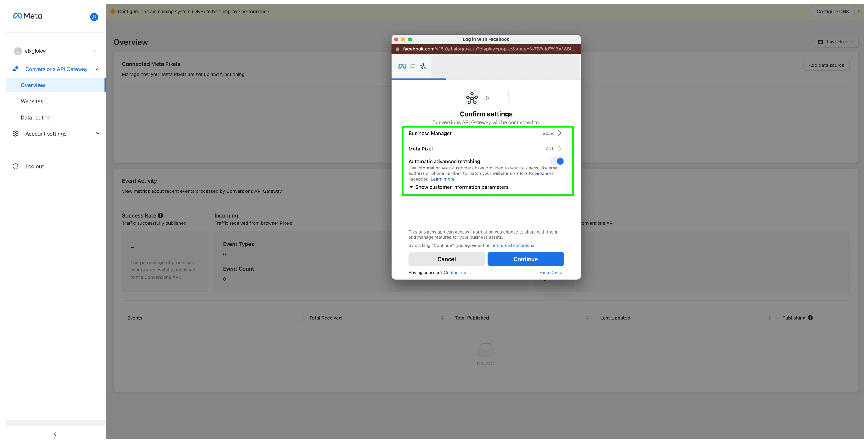Expand Show customer information parameters

[x=458, y=187]
